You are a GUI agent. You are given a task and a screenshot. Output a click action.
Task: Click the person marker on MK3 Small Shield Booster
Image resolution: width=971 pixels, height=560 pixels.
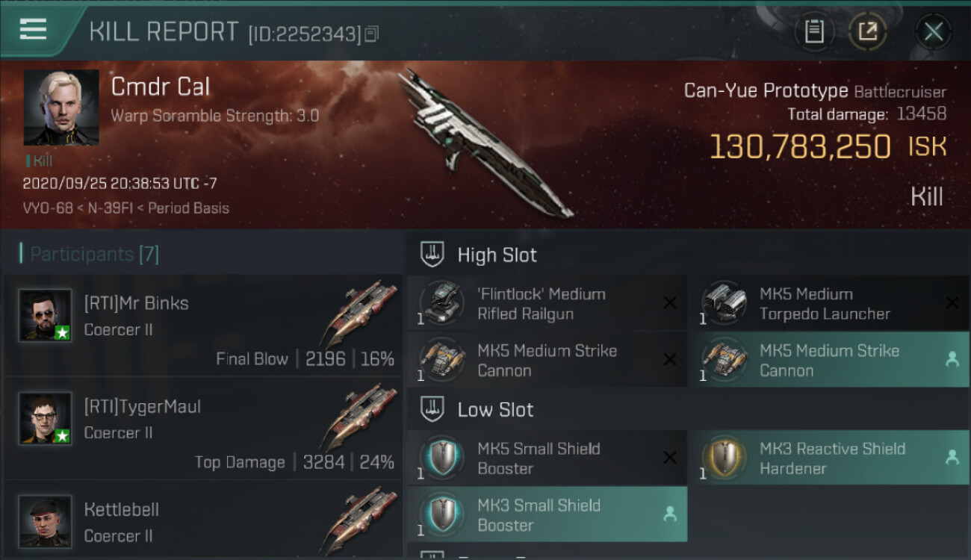670,514
